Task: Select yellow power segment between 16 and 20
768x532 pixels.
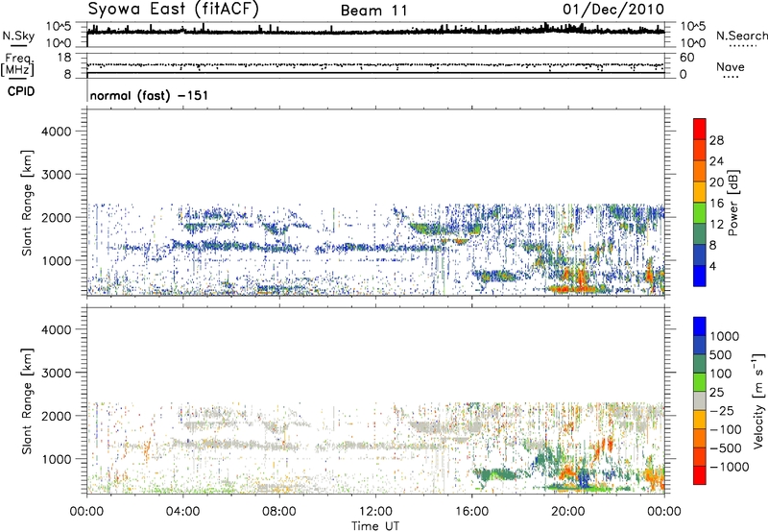Action: coord(700,192)
